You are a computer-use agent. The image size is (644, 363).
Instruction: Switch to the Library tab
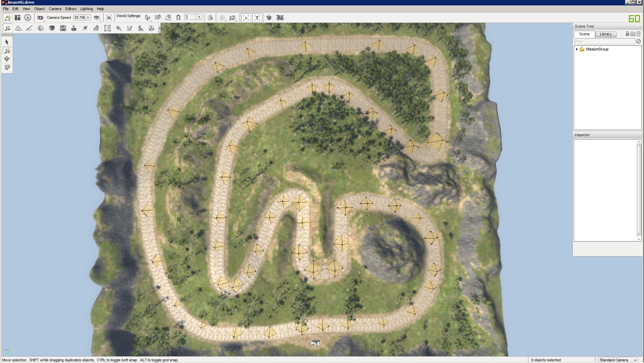coord(606,34)
